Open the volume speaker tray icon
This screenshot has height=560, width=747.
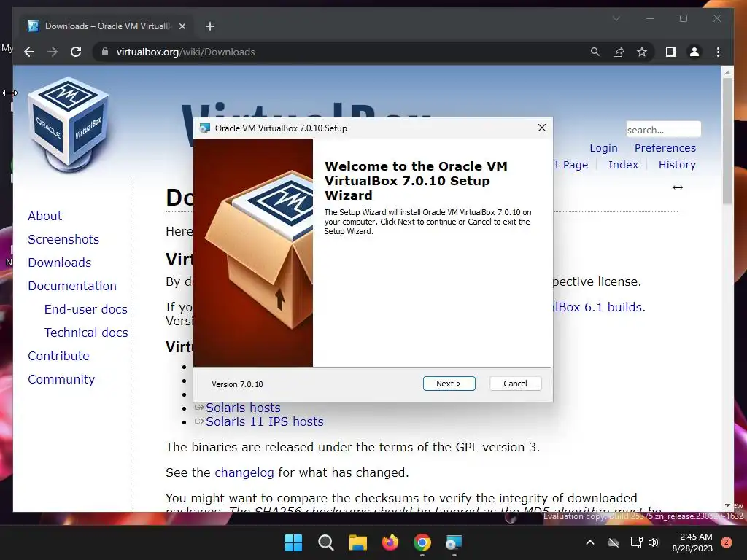click(x=653, y=542)
